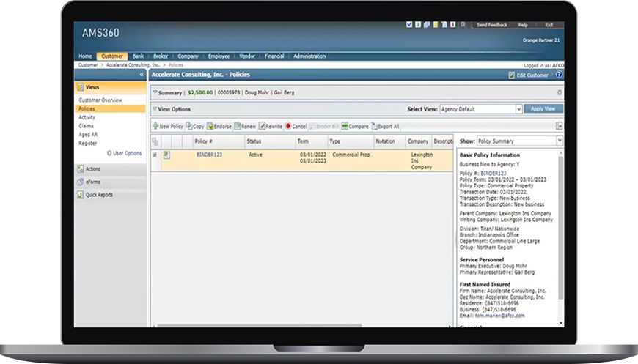Open the Show Policy Summary dropdown
Viewport: 638px width, 364px height.
559,141
